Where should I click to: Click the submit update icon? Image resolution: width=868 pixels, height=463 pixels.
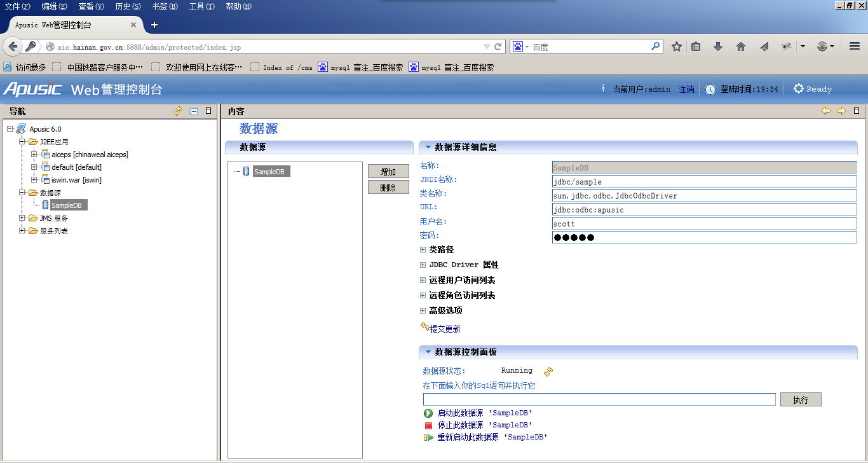425,327
